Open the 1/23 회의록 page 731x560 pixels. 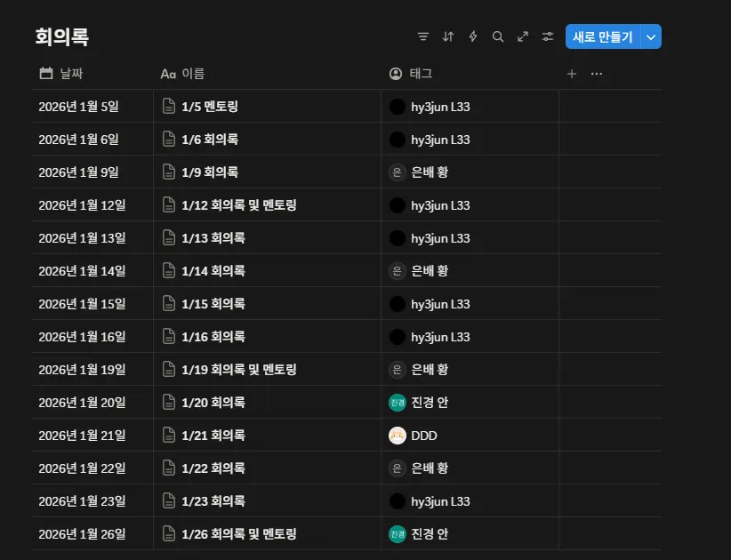tap(213, 500)
